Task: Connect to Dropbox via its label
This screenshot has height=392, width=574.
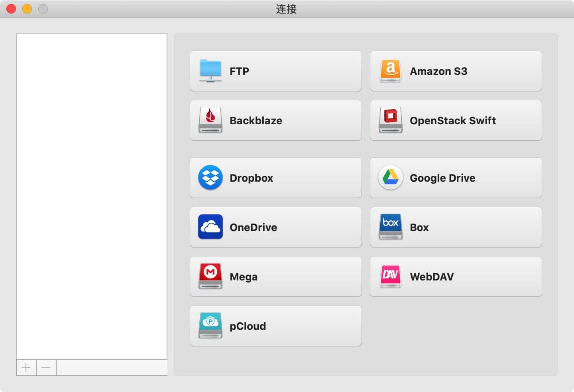Action: [x=252, y=178]
